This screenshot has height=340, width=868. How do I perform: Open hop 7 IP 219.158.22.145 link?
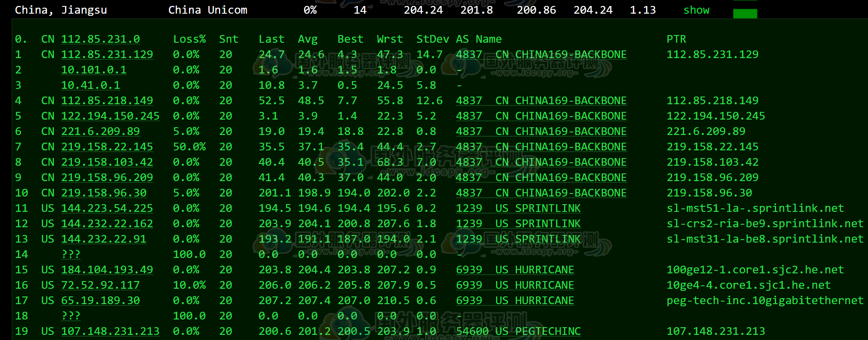[x=107, y=147]
